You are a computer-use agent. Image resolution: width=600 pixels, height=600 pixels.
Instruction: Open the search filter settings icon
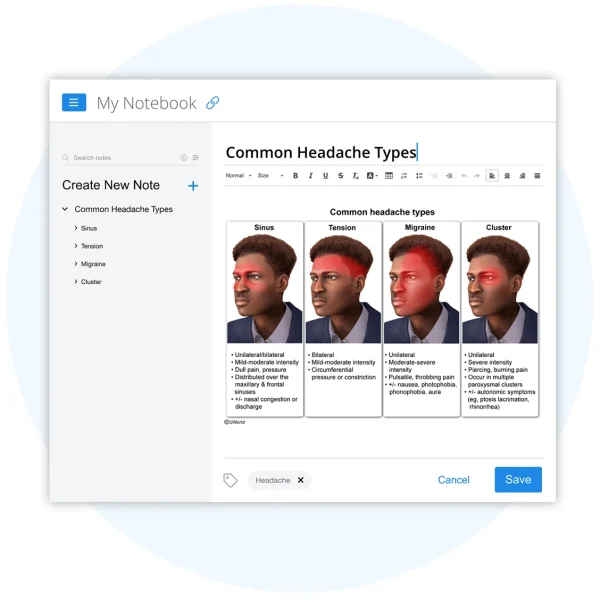tap(195, 157)
